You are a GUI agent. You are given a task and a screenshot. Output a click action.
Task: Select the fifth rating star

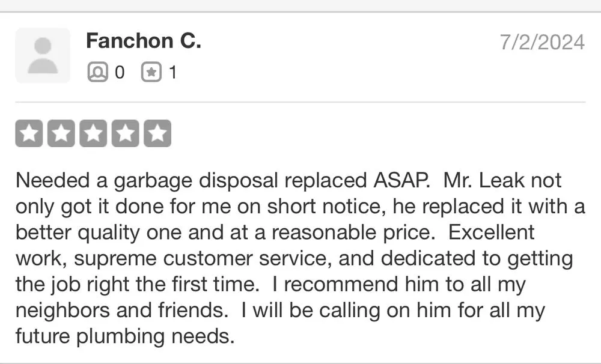click(159, 132)
